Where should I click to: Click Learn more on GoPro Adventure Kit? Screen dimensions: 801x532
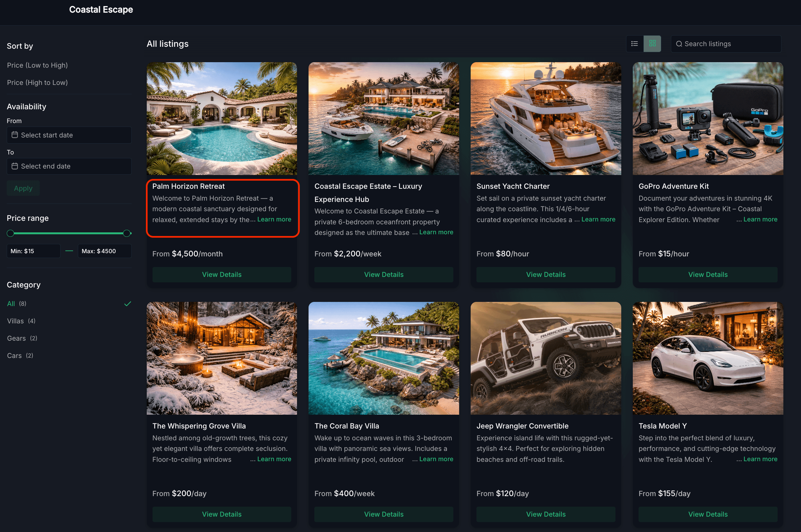pyautogui.click(x=760, y=220)
